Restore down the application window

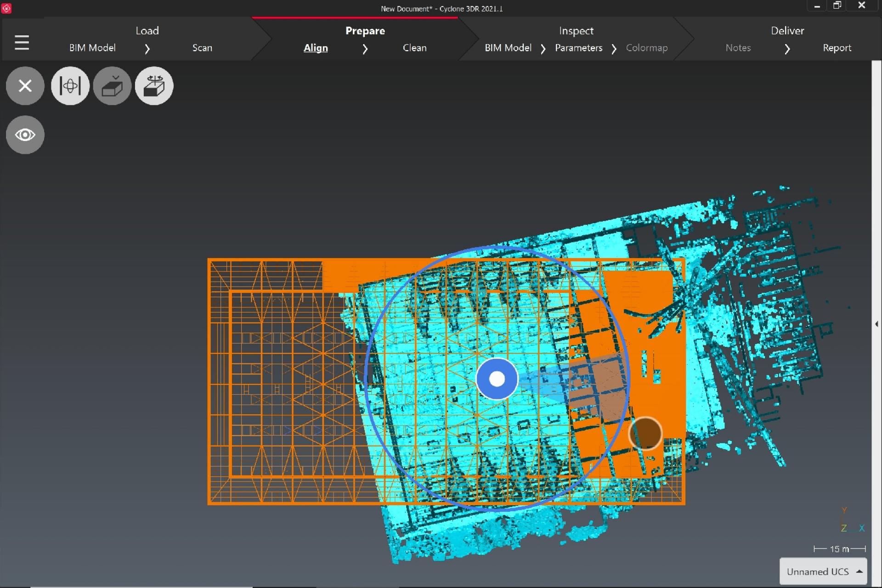[837, 6]
